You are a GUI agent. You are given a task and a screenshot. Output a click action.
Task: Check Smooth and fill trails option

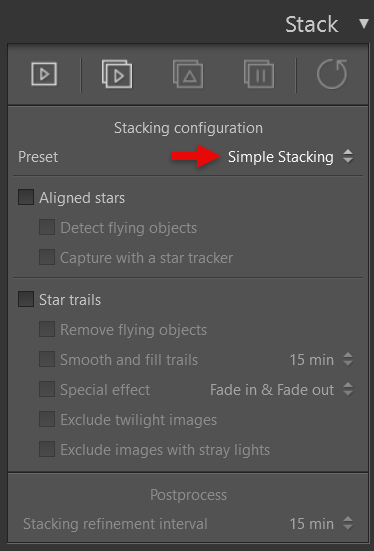tap(47, 359)
